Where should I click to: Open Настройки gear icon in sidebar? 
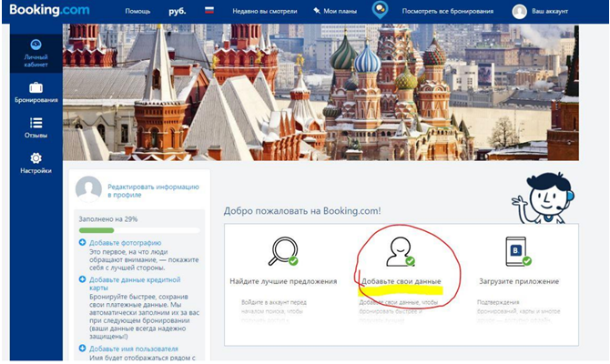tap(36, 163)
